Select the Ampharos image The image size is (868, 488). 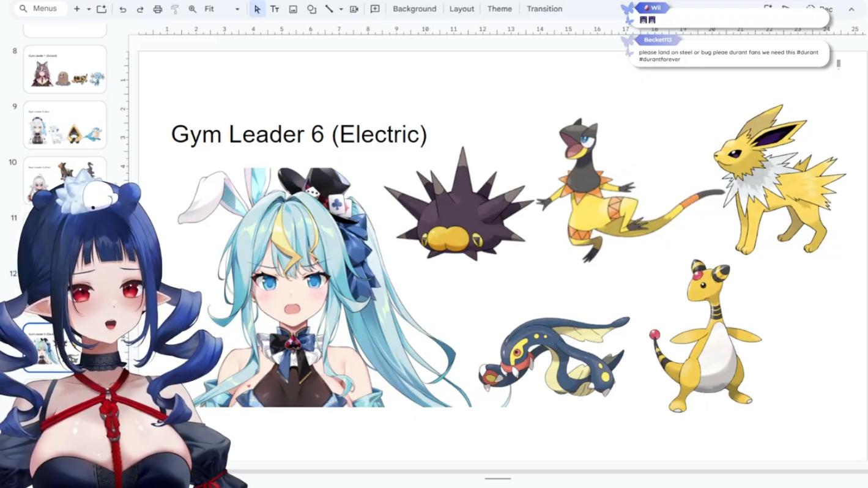coord(707,336)
